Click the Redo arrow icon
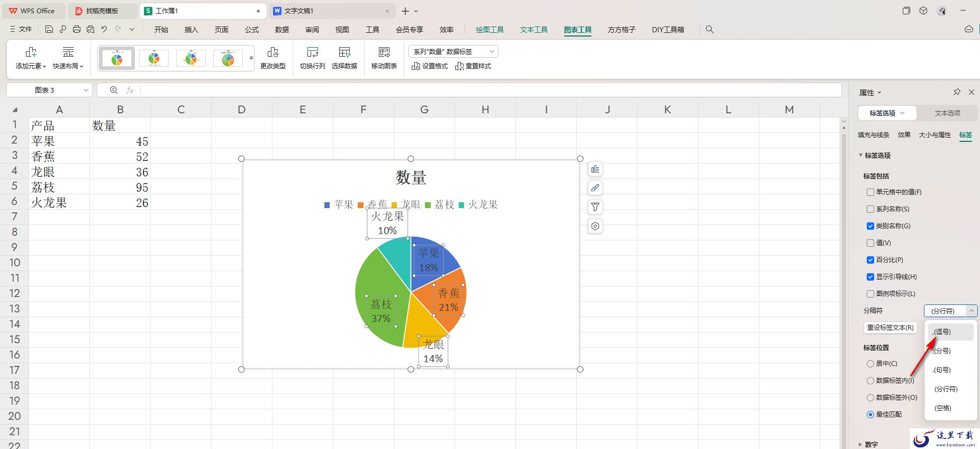The width and height of the screenshot is (980, 449). click(x=118, y=30)
